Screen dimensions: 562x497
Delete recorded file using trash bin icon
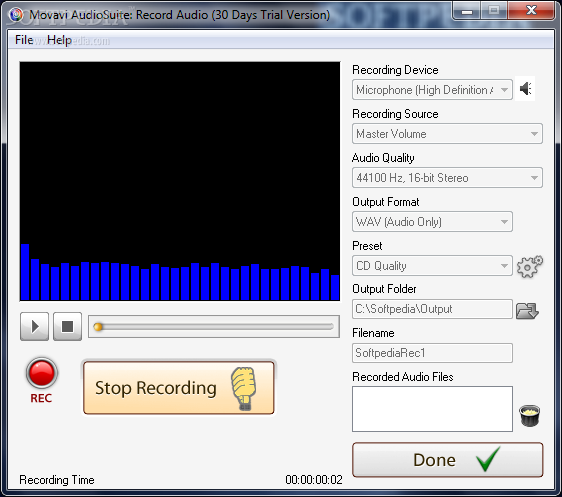[529, 416]
